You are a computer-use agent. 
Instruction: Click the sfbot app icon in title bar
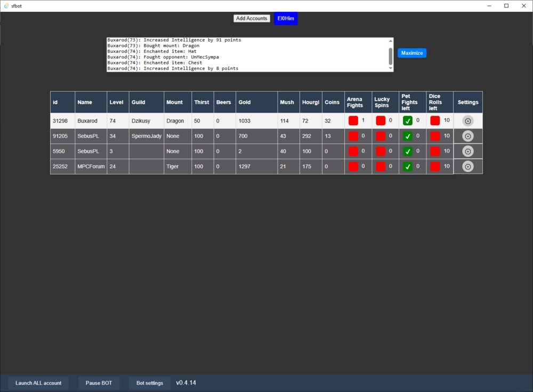pos(6,6)
